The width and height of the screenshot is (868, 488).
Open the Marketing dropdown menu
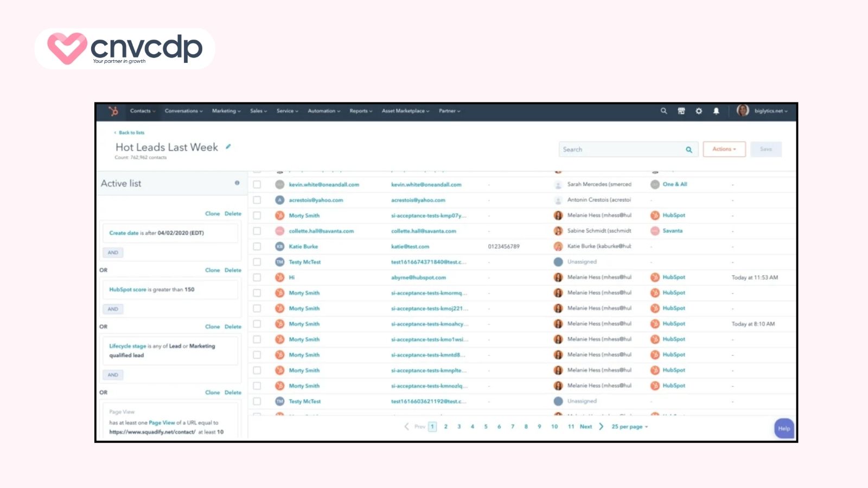226,111
